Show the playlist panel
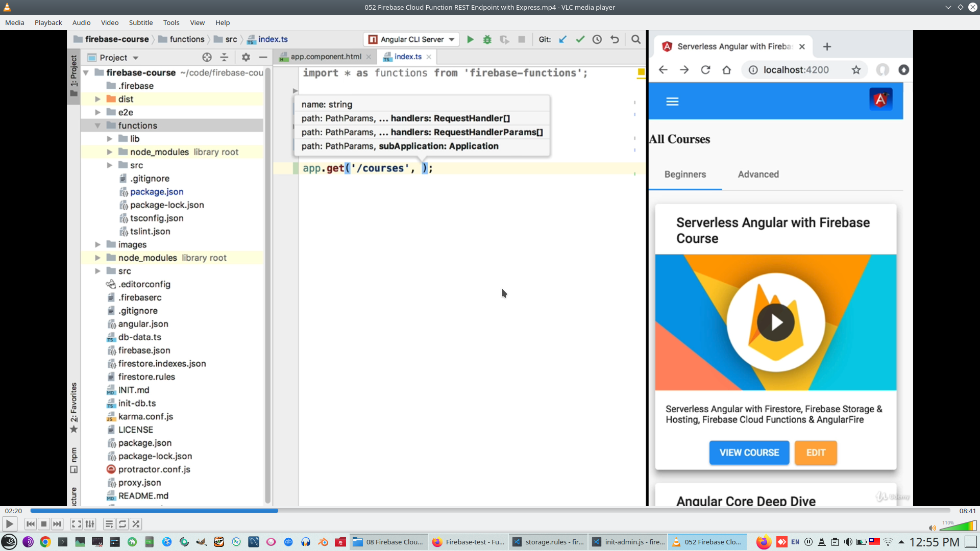980x551 pixels. (109, 524)
